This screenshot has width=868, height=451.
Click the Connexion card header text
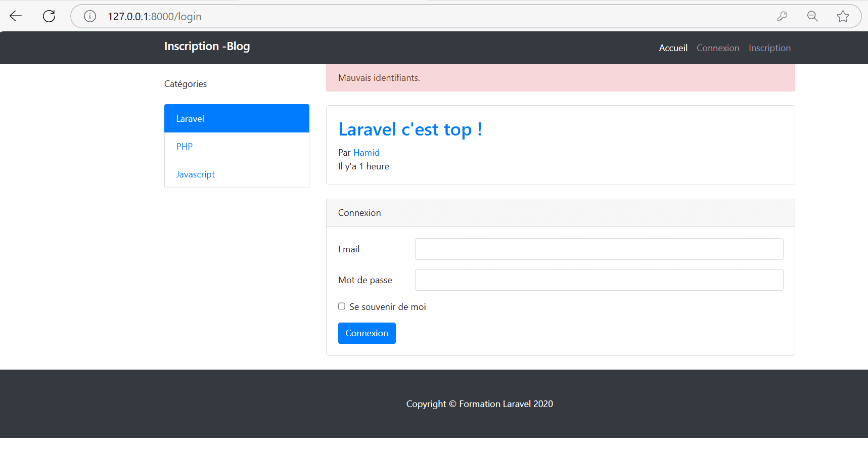pos(359,213)
